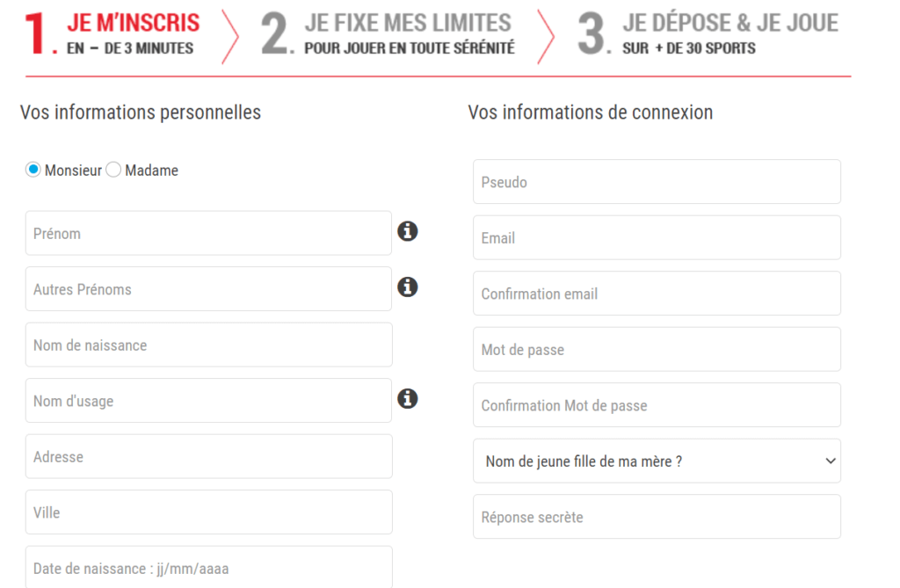
Task: Click the Réponse secrète field
Action: point(657,517)
